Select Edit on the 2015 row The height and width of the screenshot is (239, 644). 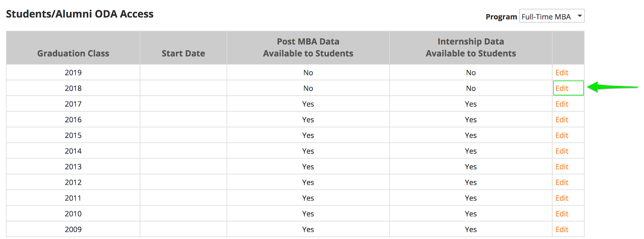click(561, 135)
